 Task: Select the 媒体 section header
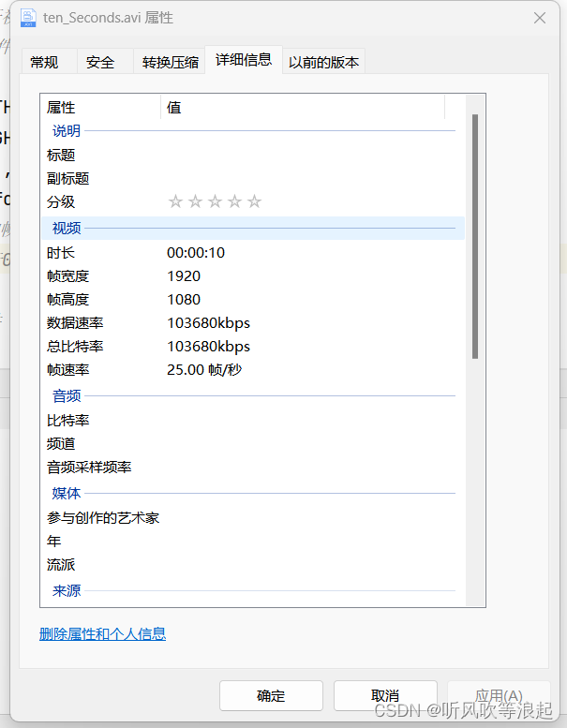(x=253, y=493)
